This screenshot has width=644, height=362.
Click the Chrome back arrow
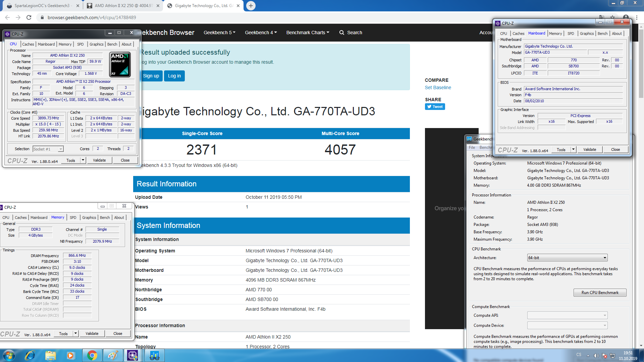pos(7,17)
